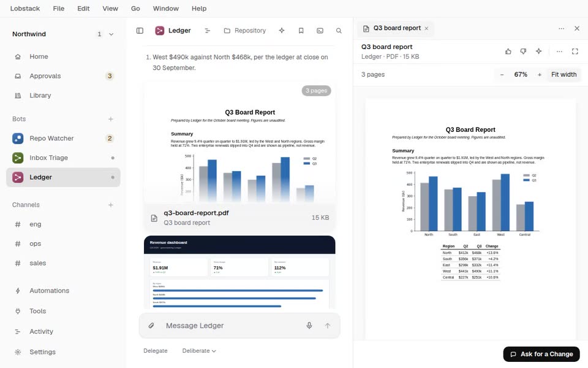Give the Q3 board report thumbs down

523,51
